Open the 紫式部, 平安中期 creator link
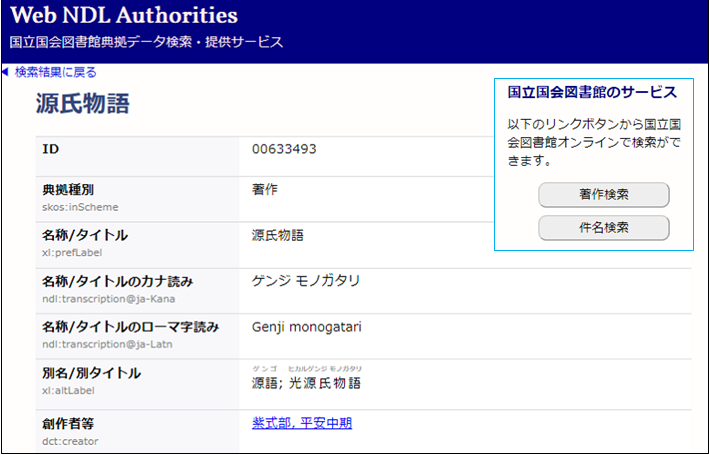 [x=302, y=423]
